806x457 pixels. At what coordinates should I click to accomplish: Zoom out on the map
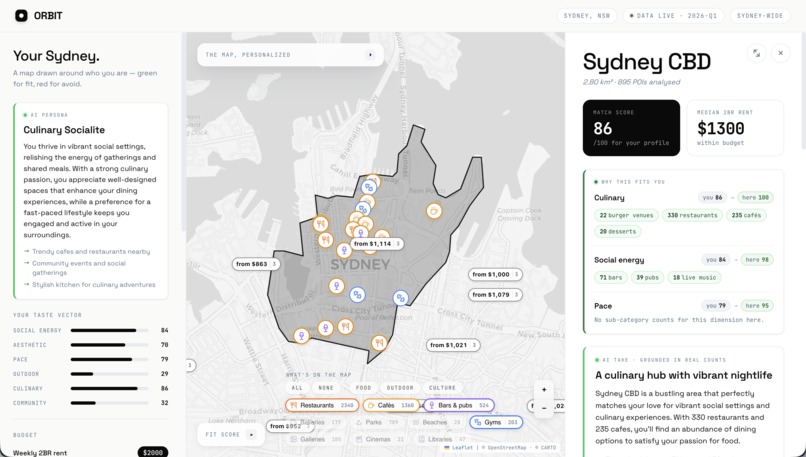click(544, 408)
